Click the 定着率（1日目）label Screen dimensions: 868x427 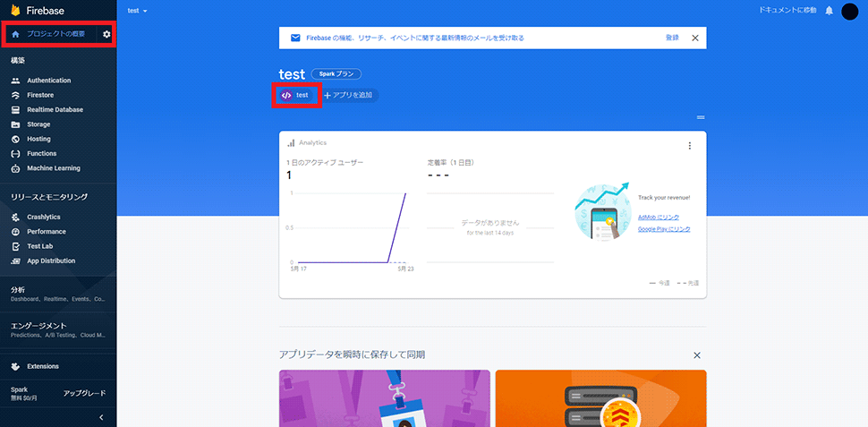(451, 164)
